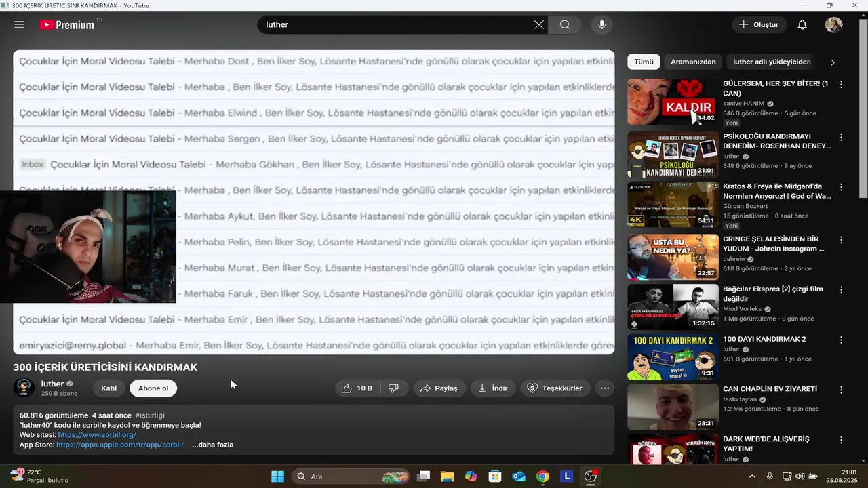Open Task View in taskbar
This screenshot has width=868, height=488.
tap(424, 476)
